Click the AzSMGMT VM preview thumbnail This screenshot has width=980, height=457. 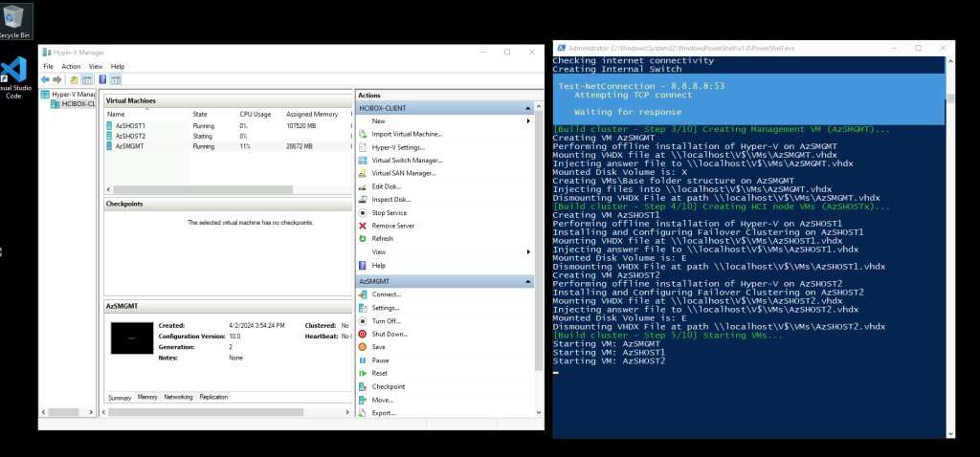[x=132, y=338]
